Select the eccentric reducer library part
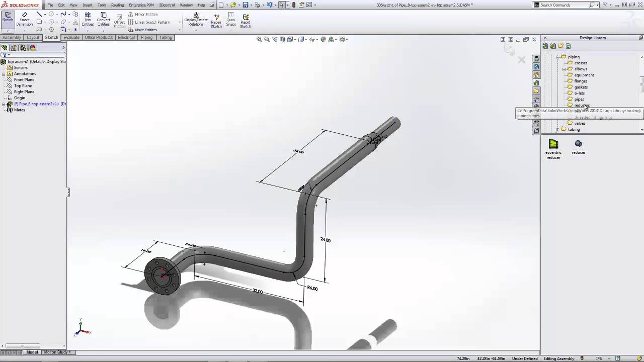 (553, 149)
